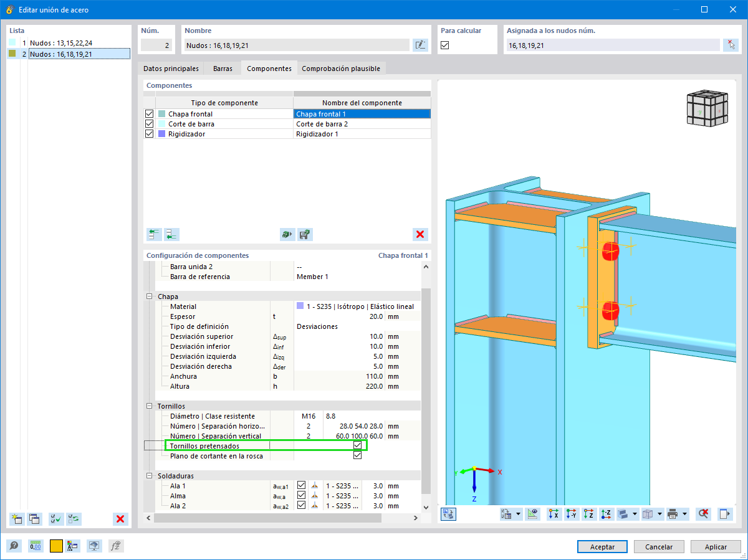Insert component at end icon in Componentes toolbar
The width and height of the screenshot is (748, 560).
pos(171,234)
